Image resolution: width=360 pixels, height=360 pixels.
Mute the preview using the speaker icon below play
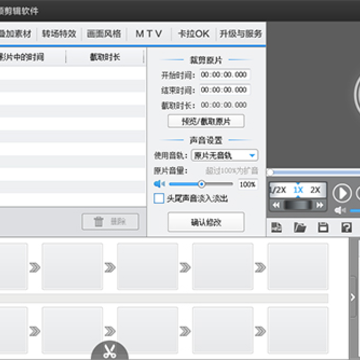pos(340,210)
